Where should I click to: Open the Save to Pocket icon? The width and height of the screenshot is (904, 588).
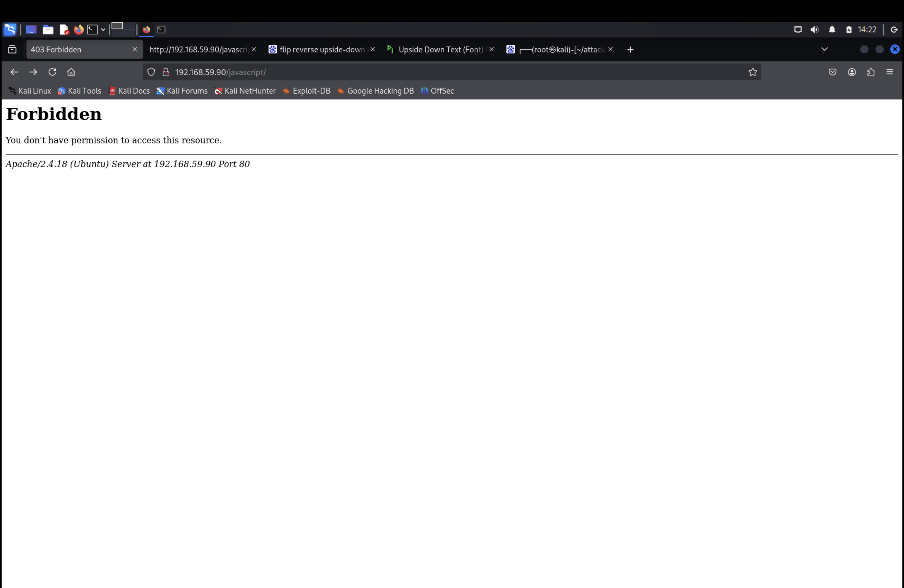tap(832, 72)
